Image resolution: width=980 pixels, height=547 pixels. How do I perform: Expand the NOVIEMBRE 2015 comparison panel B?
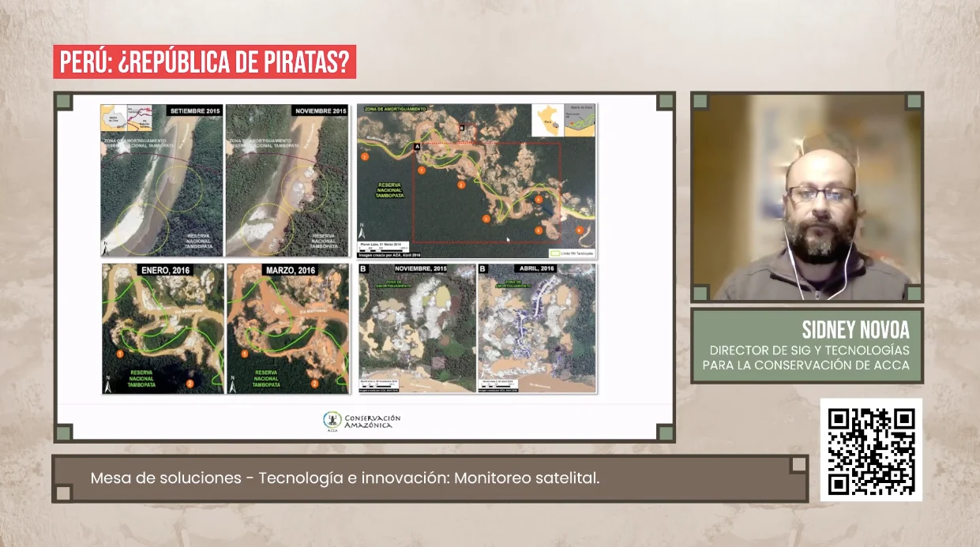pyautogui.click(x=415, y=328)
